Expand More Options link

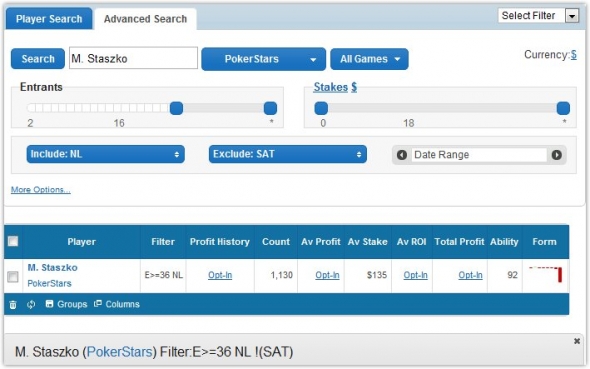pyautogui.click(x=41, y=190)
